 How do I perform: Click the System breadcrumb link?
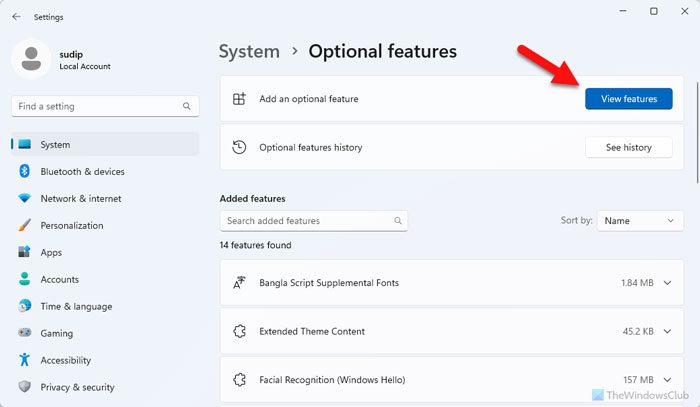pyautogui.click(x=249, y=52)
